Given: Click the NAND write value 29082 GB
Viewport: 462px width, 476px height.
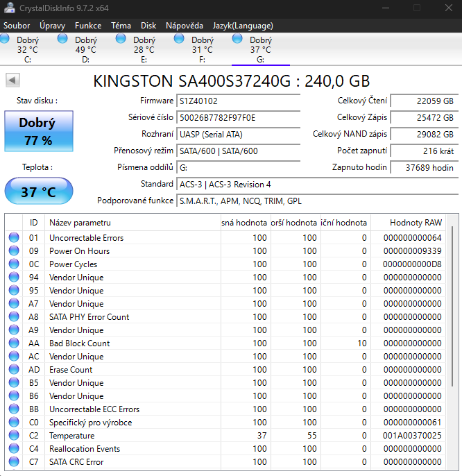Looking at the screenshot, I should tap(425, 134).
